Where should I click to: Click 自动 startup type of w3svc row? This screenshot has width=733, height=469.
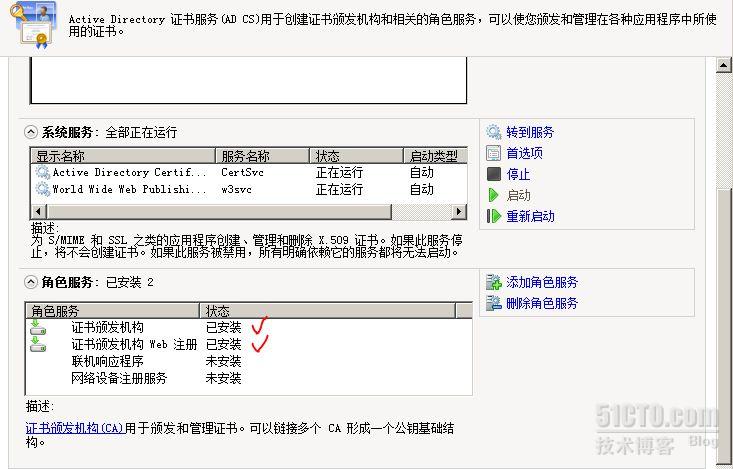(422, 189)
